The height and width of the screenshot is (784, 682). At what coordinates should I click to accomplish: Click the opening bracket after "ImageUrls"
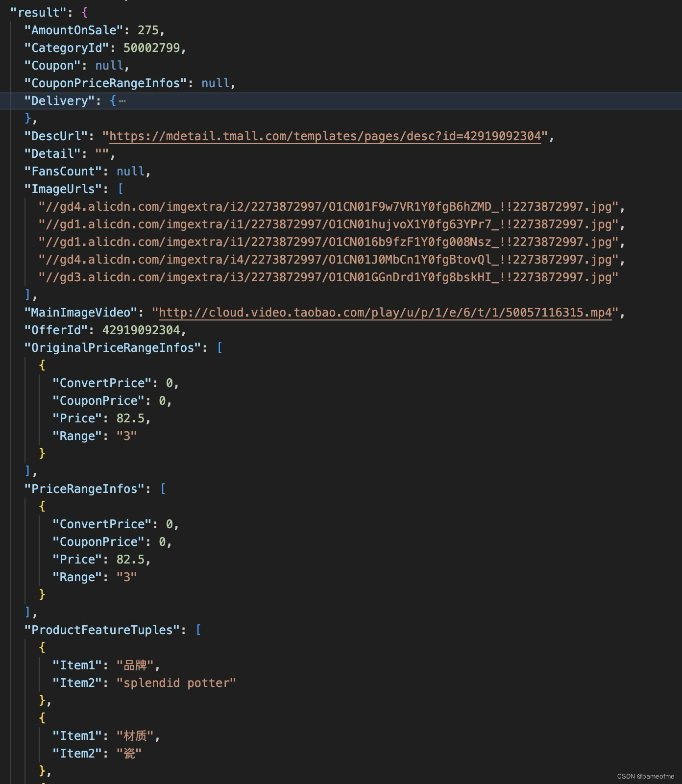(121, 189)
